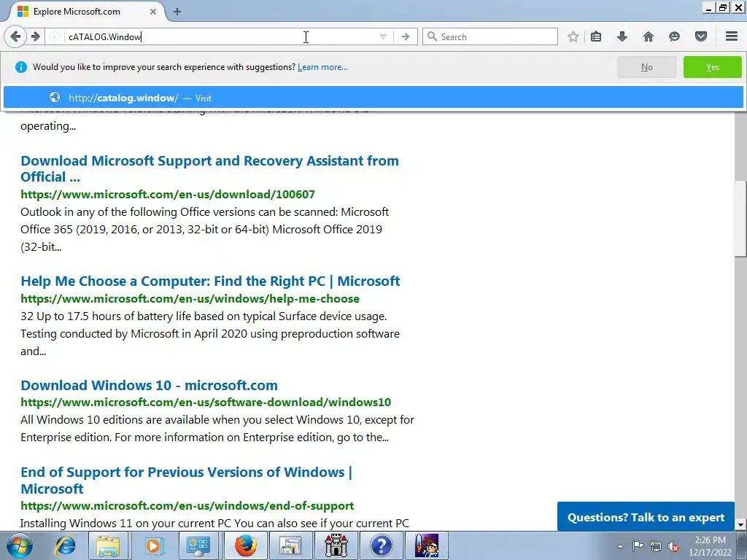The height and width of the screenshot is (560, 747).
Task: Open the anime character taskbar icon
Action: tap(426, 545)
